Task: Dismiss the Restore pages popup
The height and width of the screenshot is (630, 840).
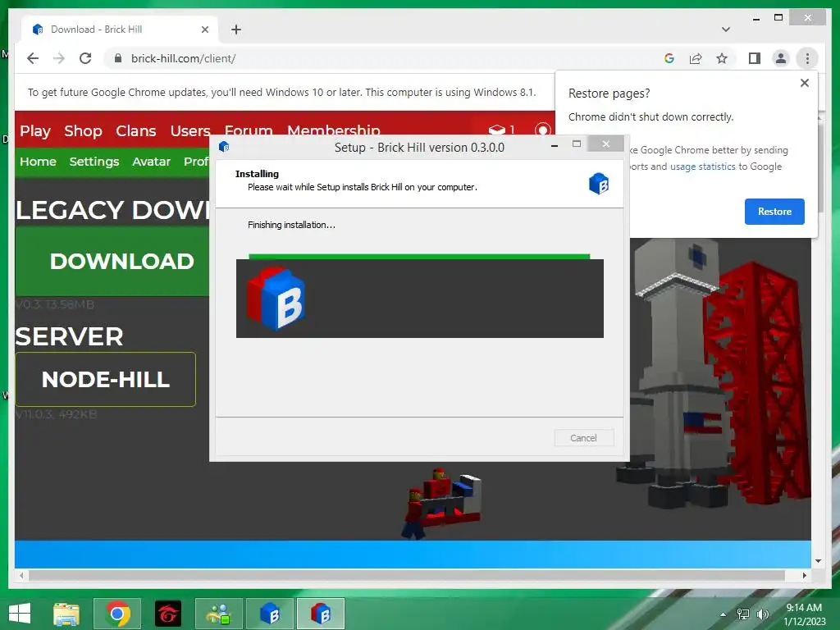Action: [x=804, y=83]
